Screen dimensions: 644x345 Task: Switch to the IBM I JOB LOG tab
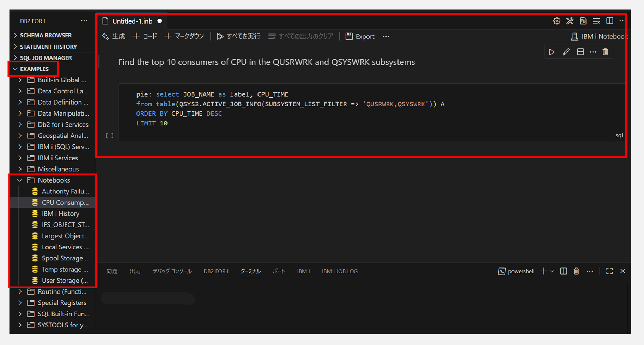[x=340, y=271]
